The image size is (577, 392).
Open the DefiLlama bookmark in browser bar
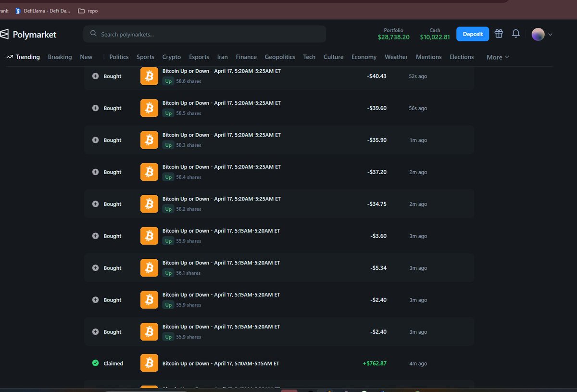(42, 11)
